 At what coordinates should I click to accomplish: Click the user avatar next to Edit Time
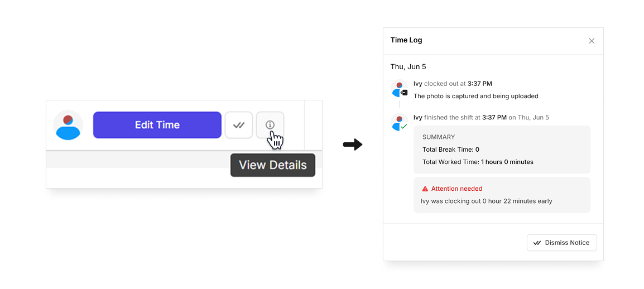[68, 125]
